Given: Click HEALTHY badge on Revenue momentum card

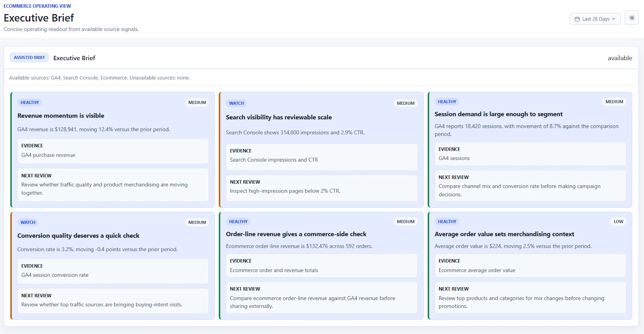Looking at the screenshot, I should (30, 102).
